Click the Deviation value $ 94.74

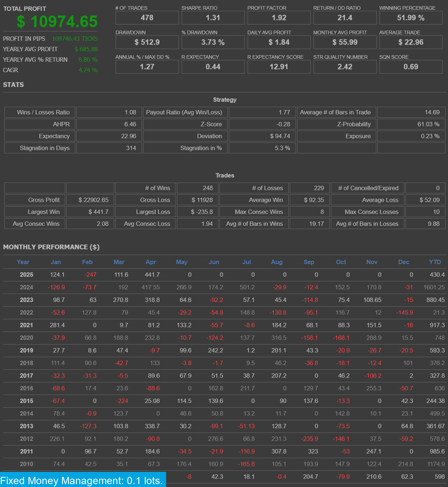[x=262, y=136]
